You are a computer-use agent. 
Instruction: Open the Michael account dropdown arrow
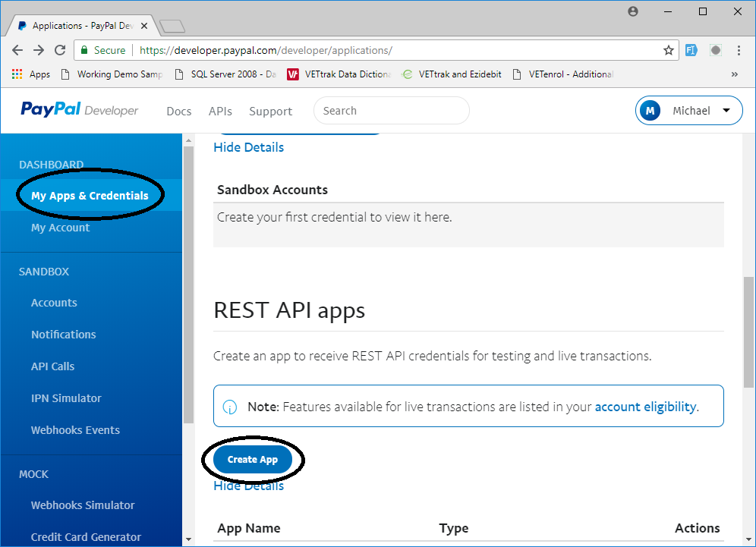pyautogui.click(x=726, y=110)
